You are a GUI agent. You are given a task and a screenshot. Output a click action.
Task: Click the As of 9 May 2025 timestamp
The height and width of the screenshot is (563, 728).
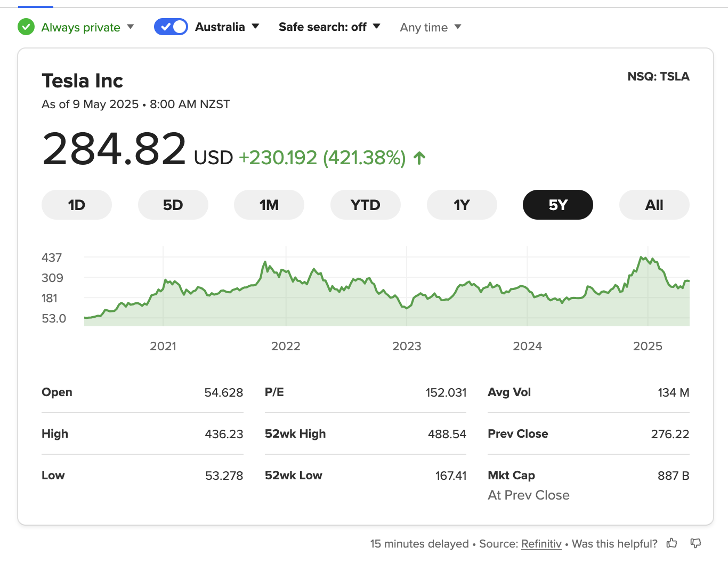[136, 104]
